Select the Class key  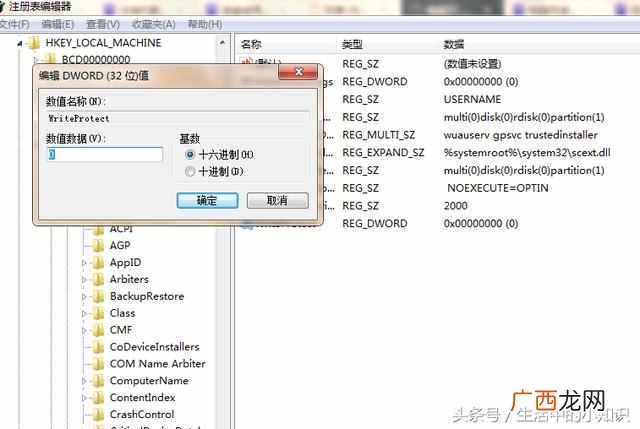point(122,313)
